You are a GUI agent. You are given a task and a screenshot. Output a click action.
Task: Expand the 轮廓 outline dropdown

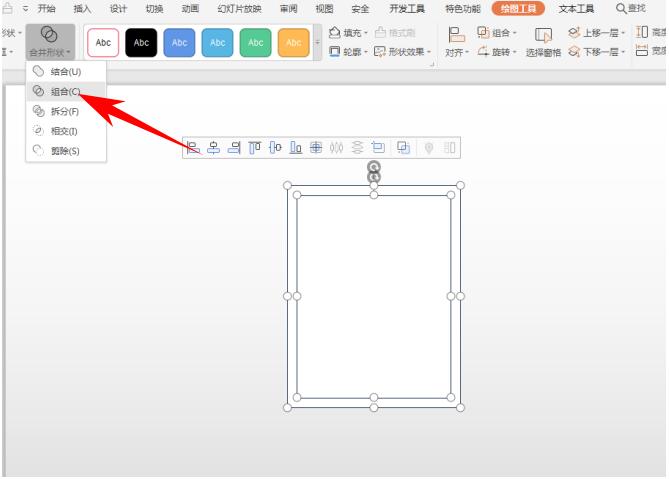tap(349, 52)
